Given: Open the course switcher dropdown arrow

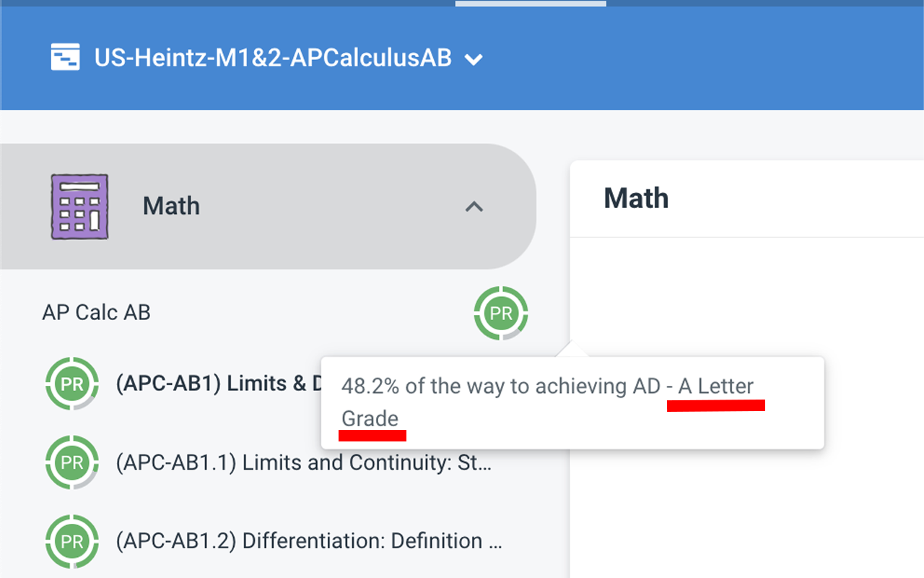Looking at the screenshot, I should (x=474, y=59).
